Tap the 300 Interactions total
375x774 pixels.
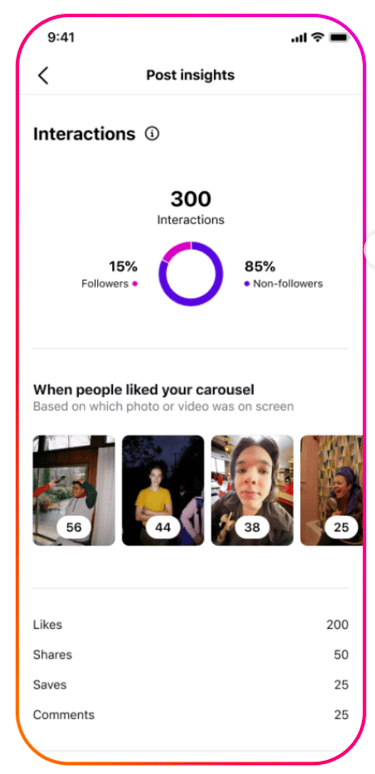tap(191, 207)
